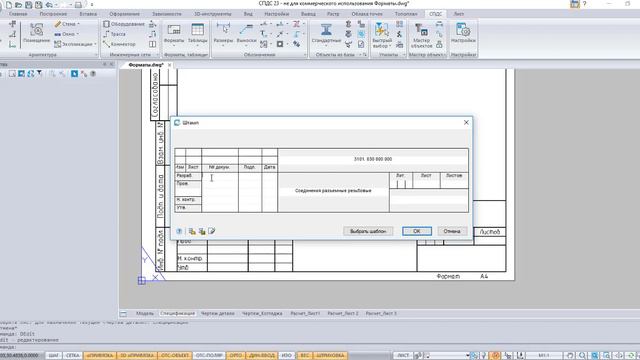640x360 pixels.
Task: Toggle СЕТКА grid display
Action: [x=73, y=356]
